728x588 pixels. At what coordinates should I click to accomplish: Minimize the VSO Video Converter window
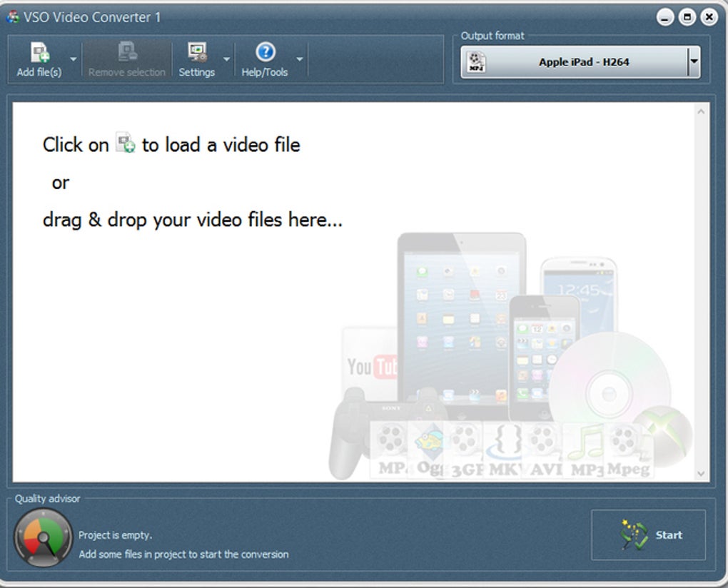point(665,18)
